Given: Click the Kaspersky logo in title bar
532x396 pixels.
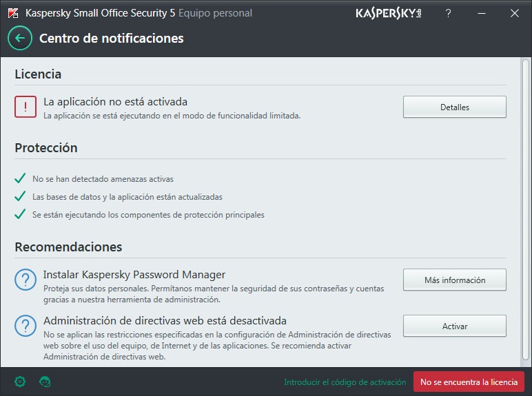Looking at the screenshot, I should point(13,13).
